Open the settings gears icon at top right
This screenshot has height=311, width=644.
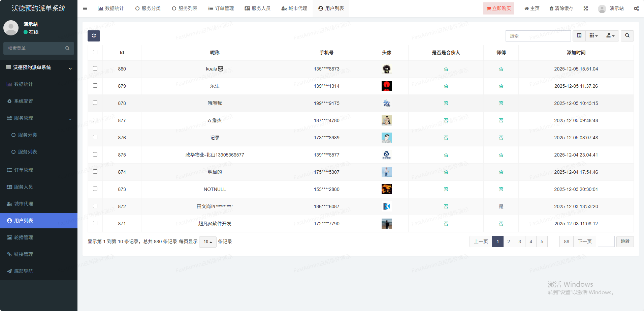636,8
